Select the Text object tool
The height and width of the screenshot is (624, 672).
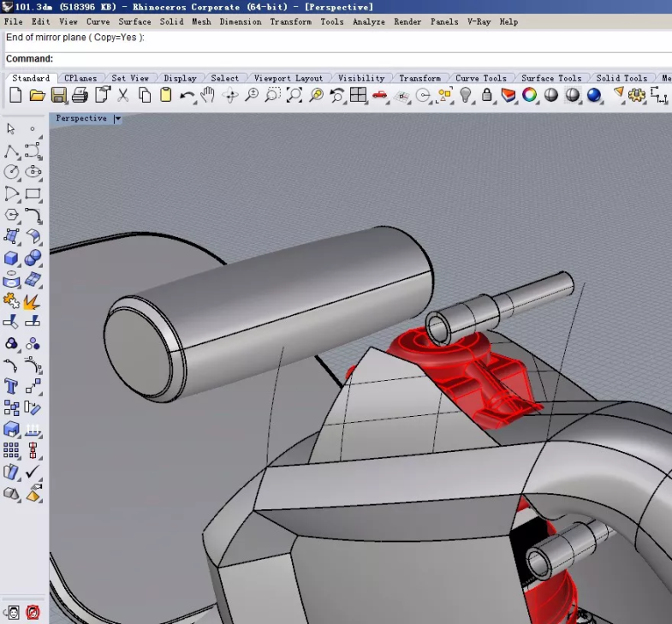[x=11, y=386]
